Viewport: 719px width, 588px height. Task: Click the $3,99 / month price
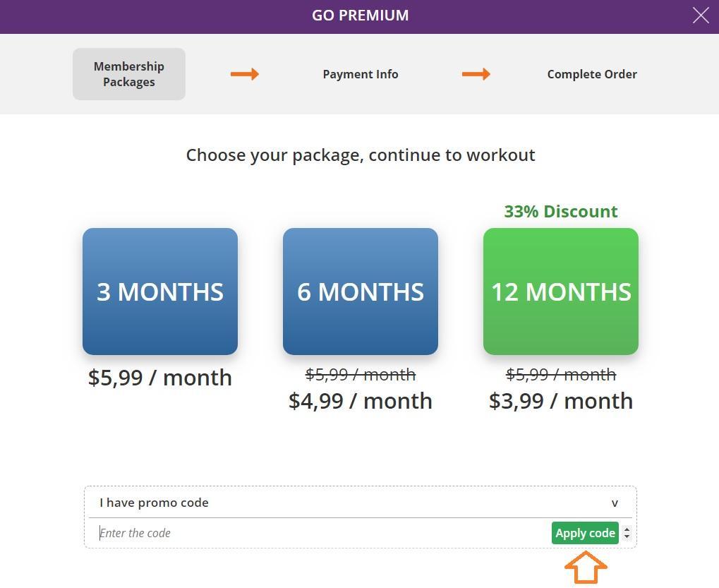pos(561,401)
